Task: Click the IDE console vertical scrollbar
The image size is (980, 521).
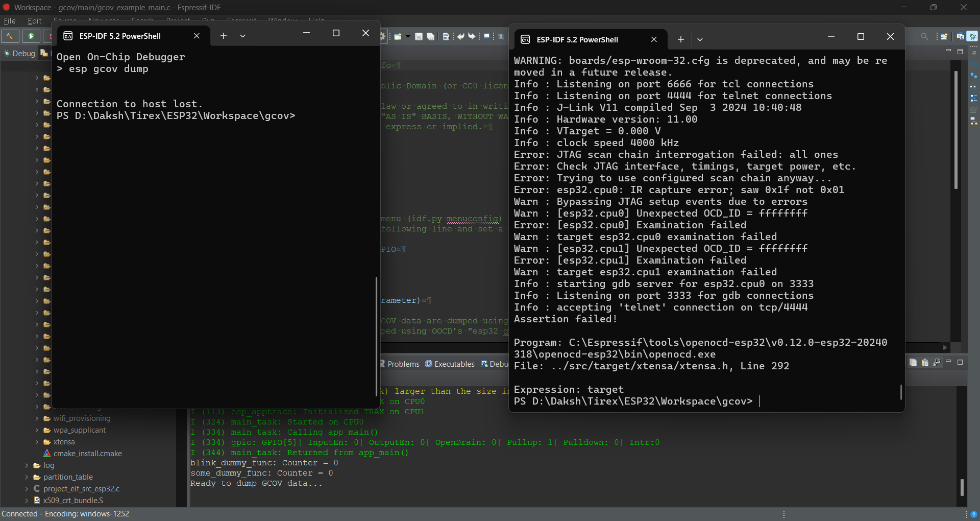Action: [962, 487]
